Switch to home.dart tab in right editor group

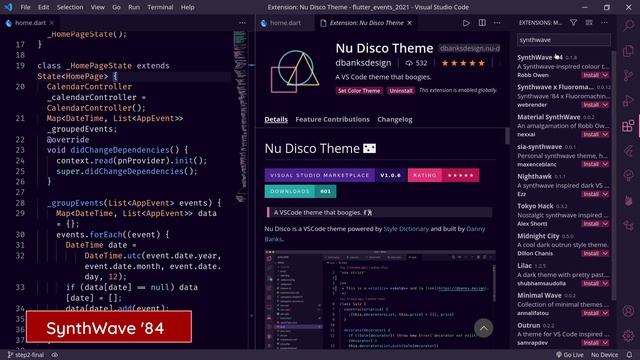[285, 23]
